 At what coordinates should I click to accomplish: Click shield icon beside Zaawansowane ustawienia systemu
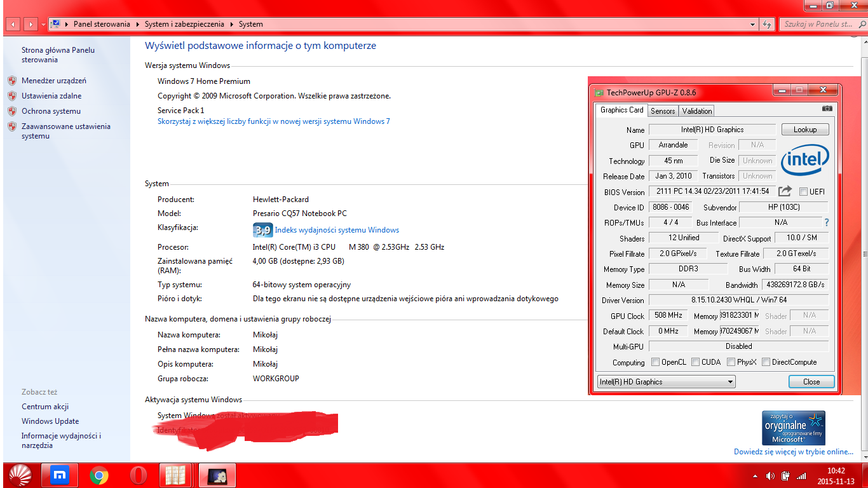[11, 126]
